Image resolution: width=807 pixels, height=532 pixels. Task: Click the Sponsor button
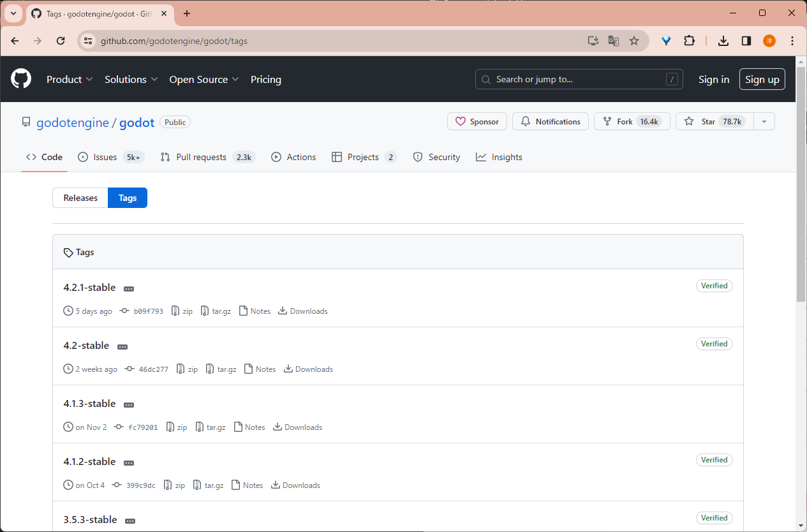pos(477,121)
